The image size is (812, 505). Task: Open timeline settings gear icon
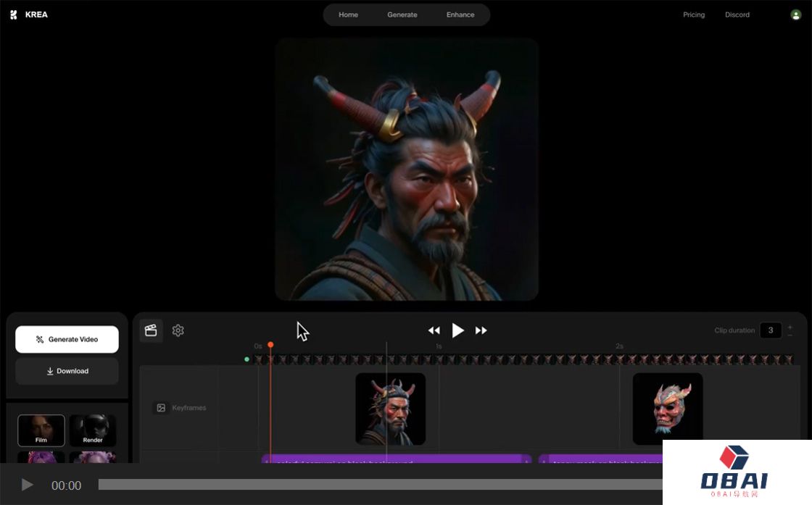tap(178, 330)
